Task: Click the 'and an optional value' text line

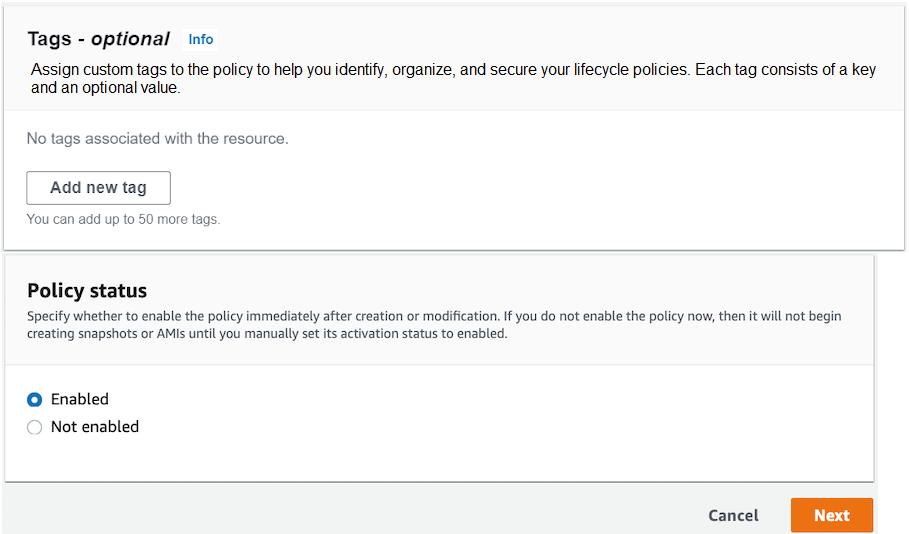Action: (105, 88)
